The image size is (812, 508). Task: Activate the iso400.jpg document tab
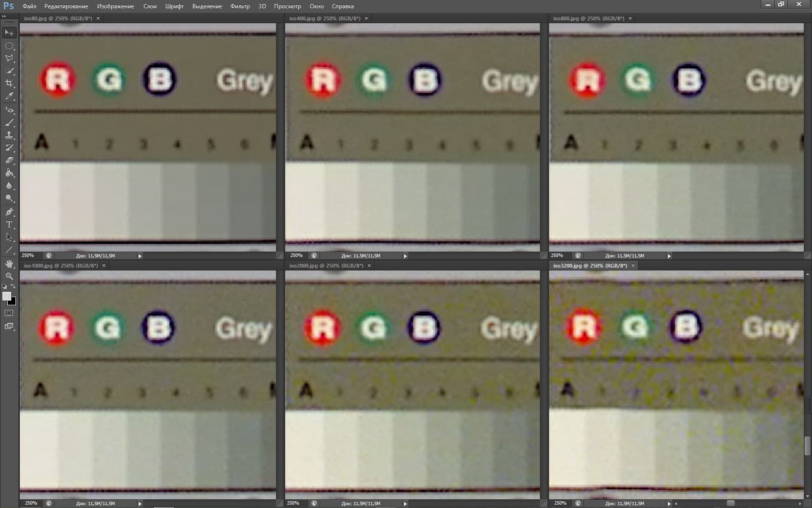click(x=325, y=18)
